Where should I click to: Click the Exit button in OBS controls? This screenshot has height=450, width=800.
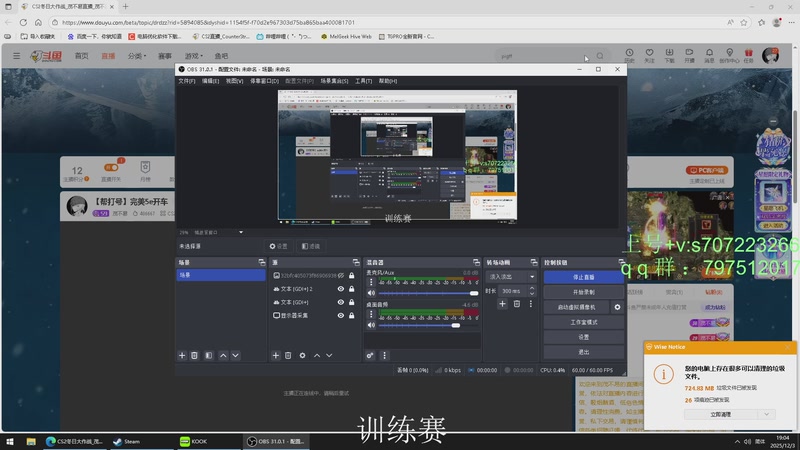[x=583, y=352]
